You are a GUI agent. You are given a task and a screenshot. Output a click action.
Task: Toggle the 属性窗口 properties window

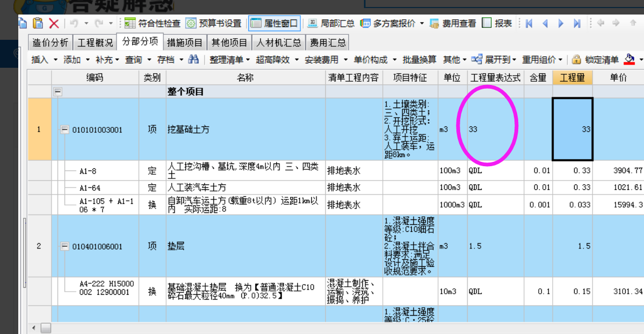pyautogui.click(x=276, y=23)
